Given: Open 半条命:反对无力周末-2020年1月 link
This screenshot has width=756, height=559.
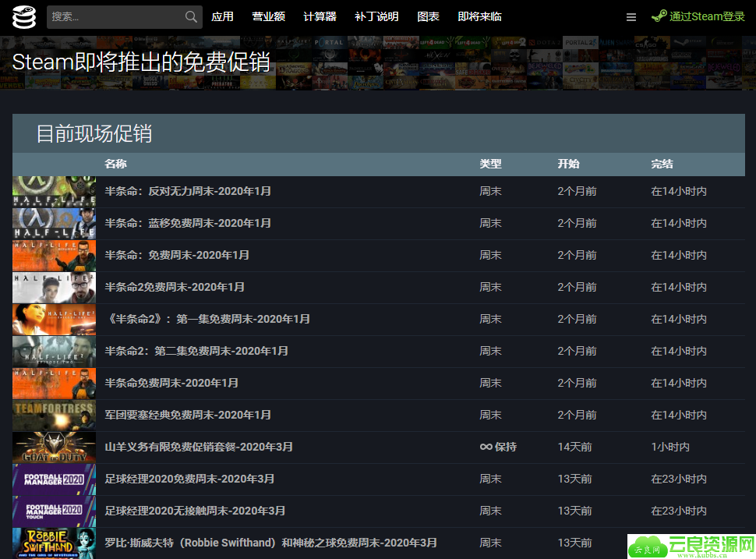Looking at the screenshot, I should tap(188, 191).
